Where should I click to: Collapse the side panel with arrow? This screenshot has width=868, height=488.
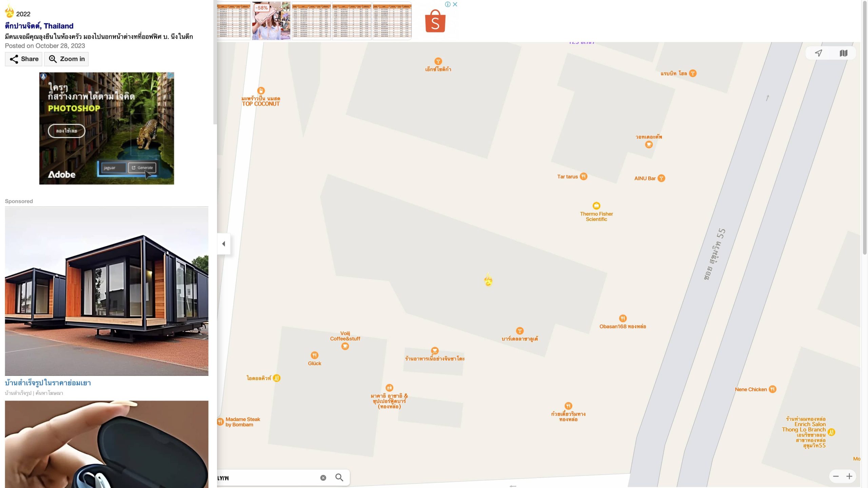223,243
